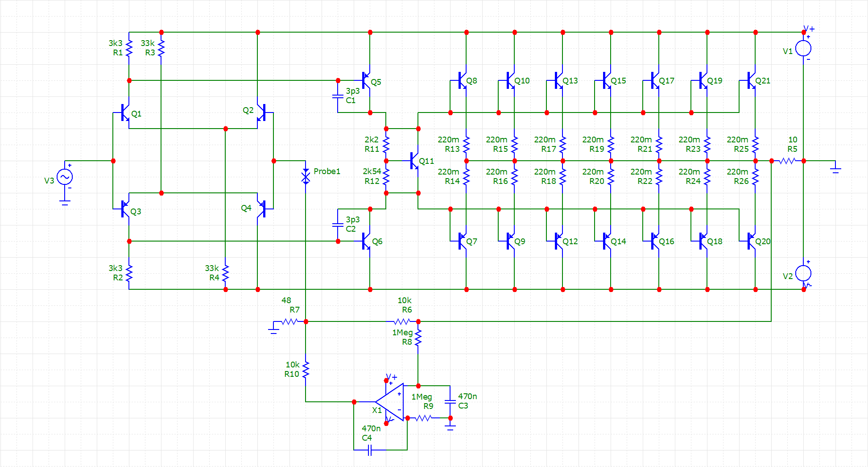Select the V1 positive supply source
Screen dimensions: 868x467
tap(803, 49)
